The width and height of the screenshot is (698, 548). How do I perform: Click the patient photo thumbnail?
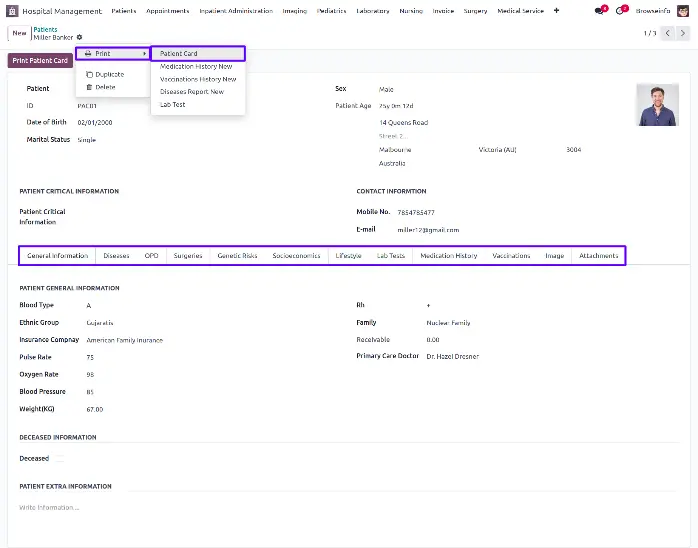click(657, 104)
